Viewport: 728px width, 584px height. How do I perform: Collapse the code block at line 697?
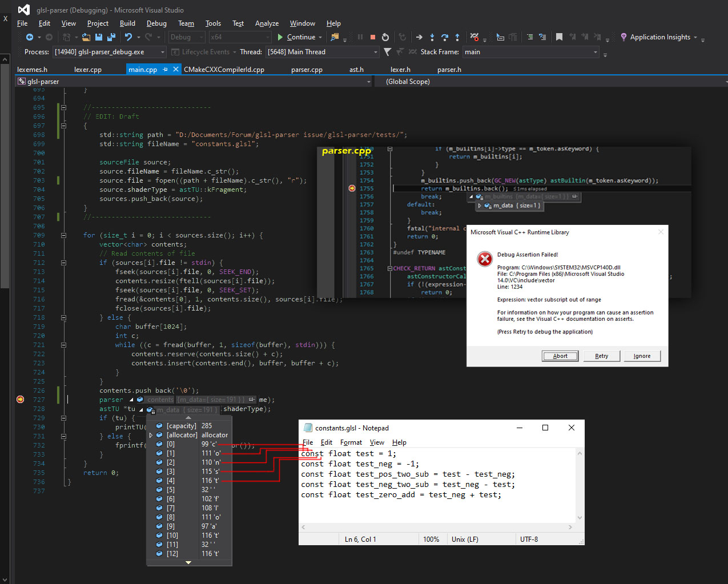pos(64,126)
